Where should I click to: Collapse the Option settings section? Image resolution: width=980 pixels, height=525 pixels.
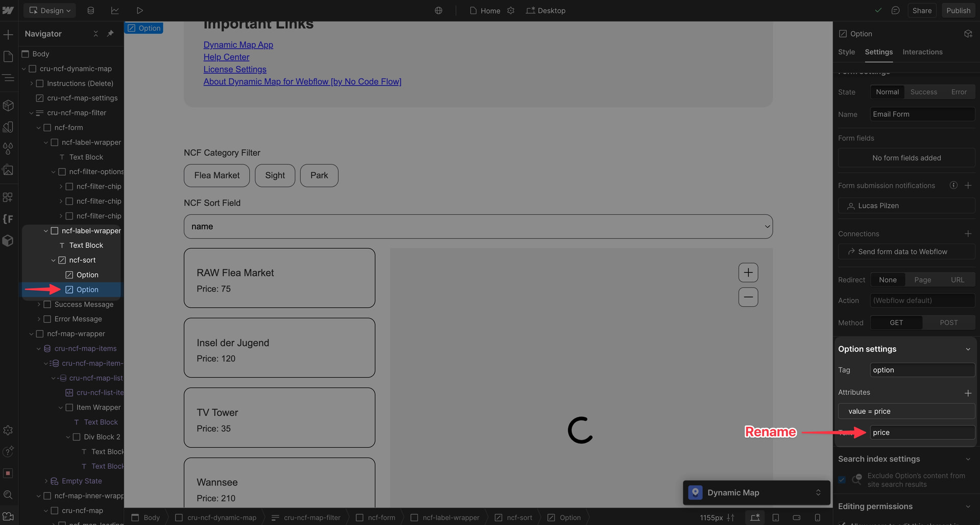point(968,349)
